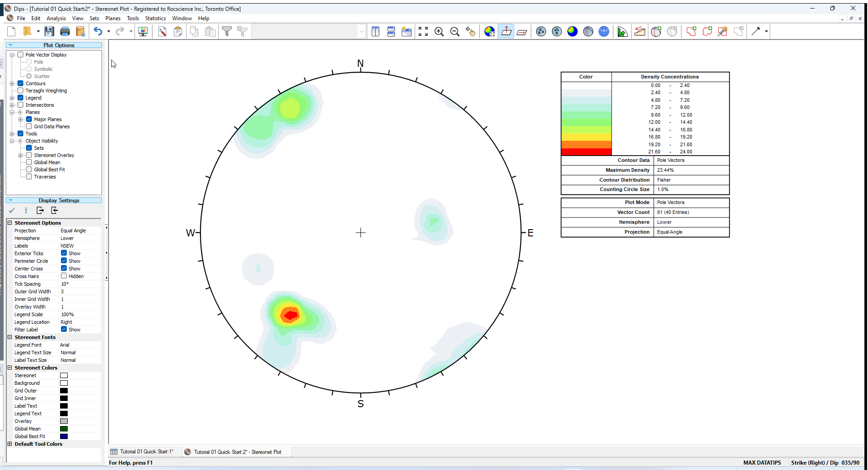868x470 pixels.
Task: Show the Global Mean overlay
Action: point(29,162)
